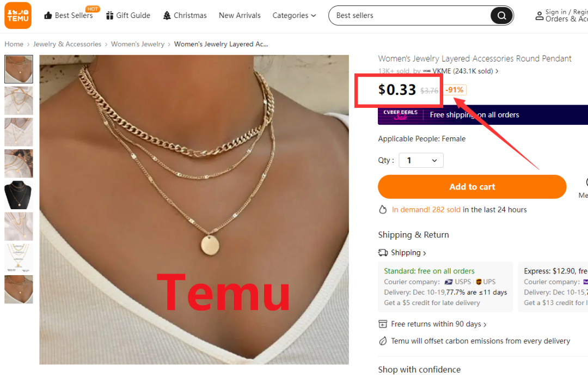Screen dimensions: 588x377
Task: Click the Best sellers search field
Action: [409, 15]
